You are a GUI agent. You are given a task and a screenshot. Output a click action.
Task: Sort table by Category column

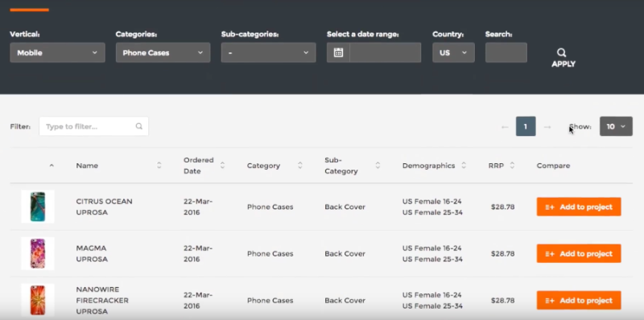[x=299, y=166]
